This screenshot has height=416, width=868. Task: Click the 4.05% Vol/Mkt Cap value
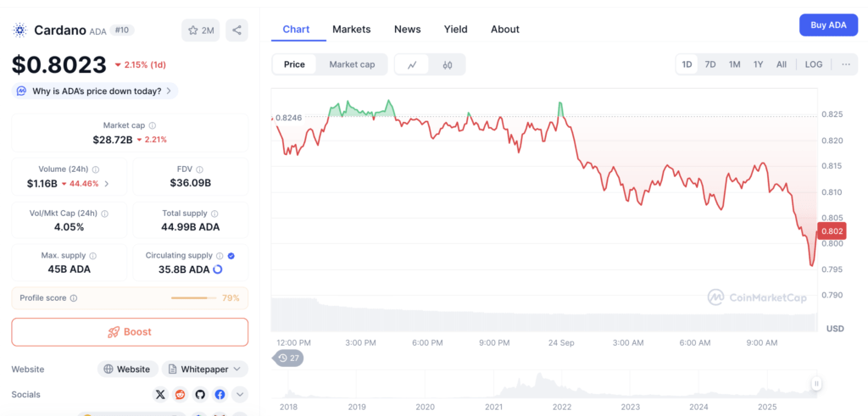point(70,227)
